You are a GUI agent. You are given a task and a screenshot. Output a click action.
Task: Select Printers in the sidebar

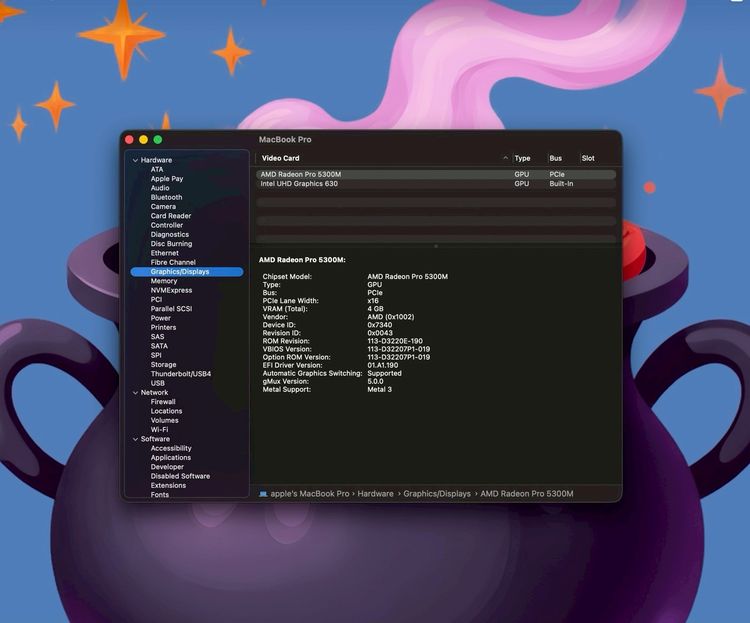point(164,327)
